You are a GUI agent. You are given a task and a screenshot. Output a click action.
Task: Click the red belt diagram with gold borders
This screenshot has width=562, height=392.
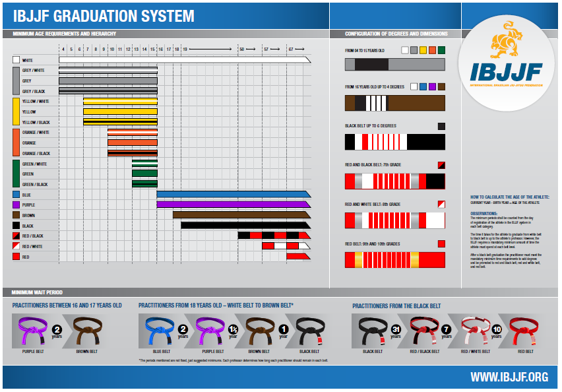pyautogui.click(x=395, y=260)
